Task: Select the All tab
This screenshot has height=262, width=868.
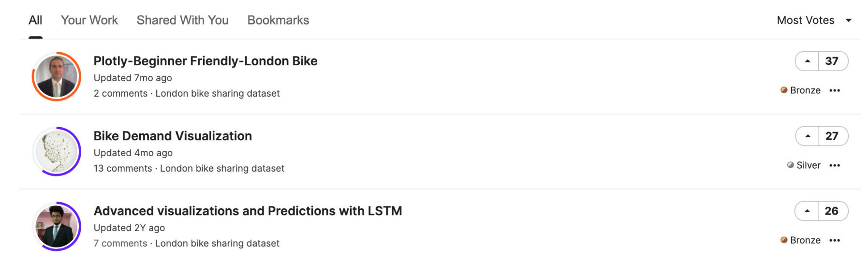Action: coord(35,20)
